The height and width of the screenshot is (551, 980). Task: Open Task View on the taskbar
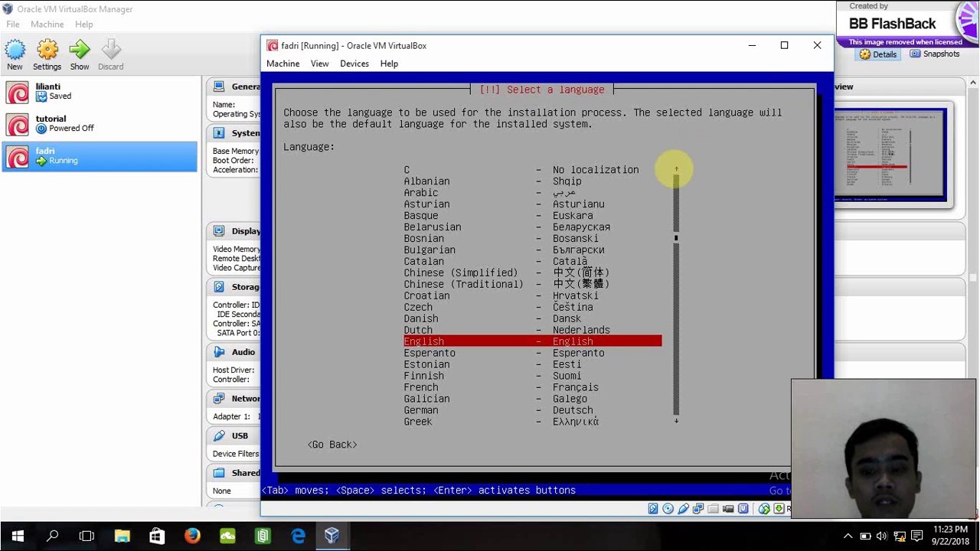point(87,536)
